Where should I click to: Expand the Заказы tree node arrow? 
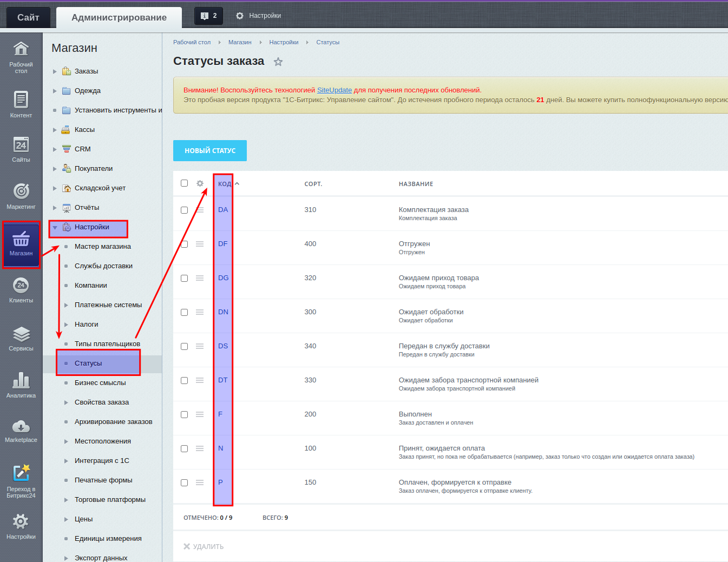tap(55, 71)
